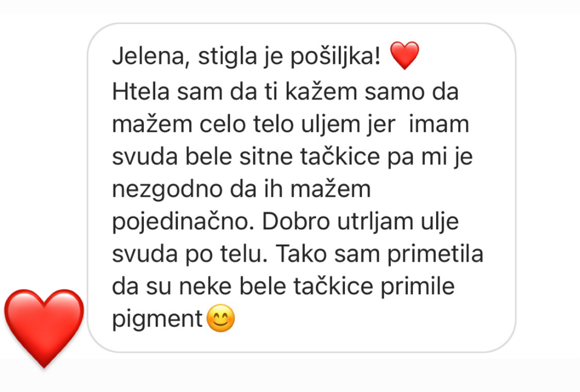580x392 pixels.
Task: Click the word pigment at message end
Action: 157,319
